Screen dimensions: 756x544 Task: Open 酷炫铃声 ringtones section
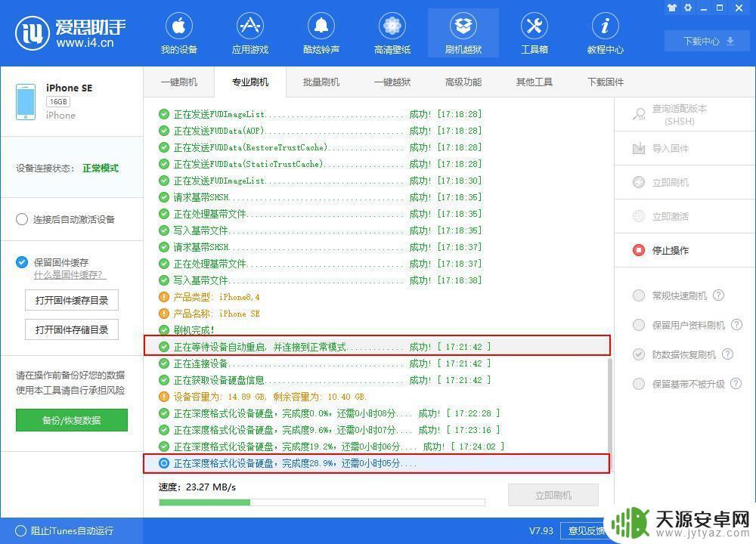(321, 32)
